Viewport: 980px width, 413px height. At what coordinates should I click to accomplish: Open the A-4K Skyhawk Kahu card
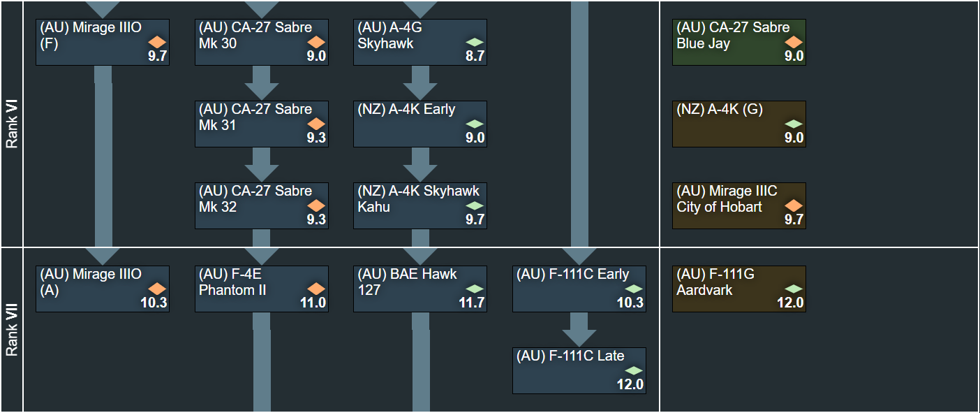click(x=420, y=205)
